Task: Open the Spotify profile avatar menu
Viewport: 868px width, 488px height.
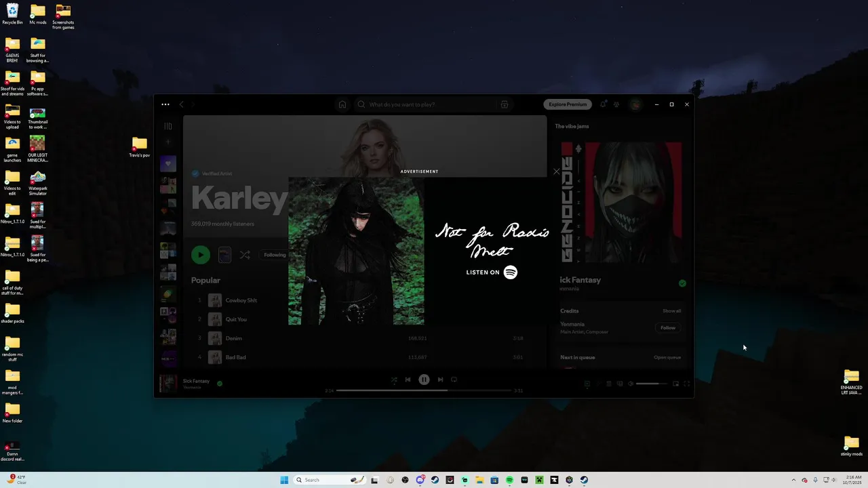Action: 635,104
